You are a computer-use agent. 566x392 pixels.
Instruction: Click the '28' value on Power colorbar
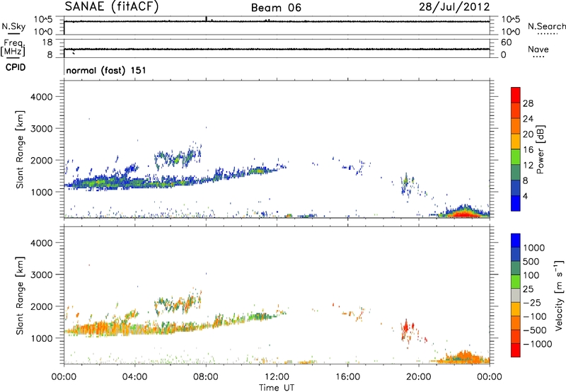(528, 103)
